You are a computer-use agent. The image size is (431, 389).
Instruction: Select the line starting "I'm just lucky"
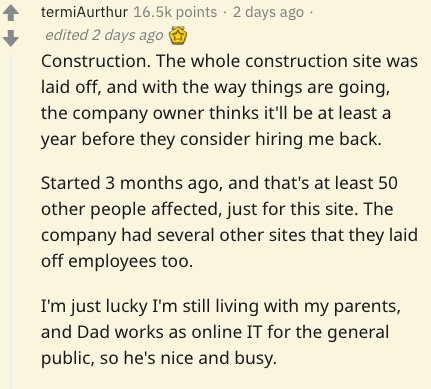tap(221, 306)
